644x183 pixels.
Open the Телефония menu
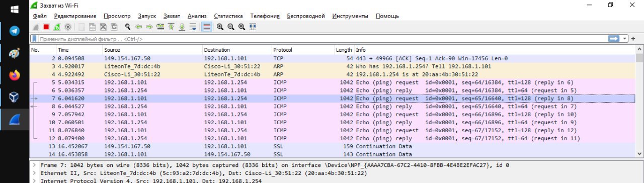point(265,16)
